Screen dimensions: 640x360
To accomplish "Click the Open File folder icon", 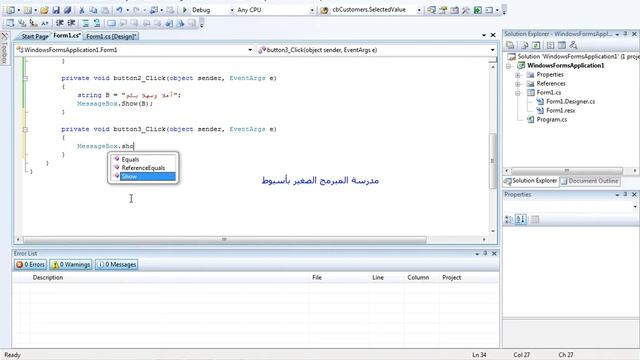I will point(44,10).
